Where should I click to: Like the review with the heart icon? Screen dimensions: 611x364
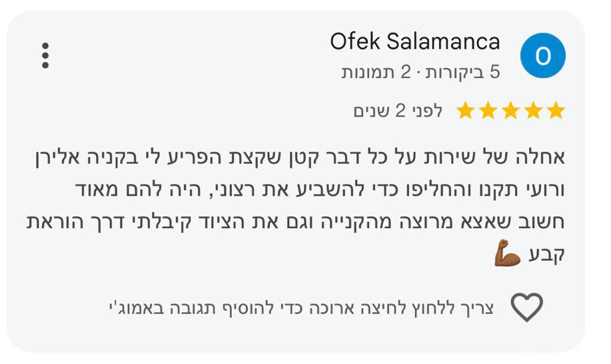pyautogui.click(x=527, y=307)
